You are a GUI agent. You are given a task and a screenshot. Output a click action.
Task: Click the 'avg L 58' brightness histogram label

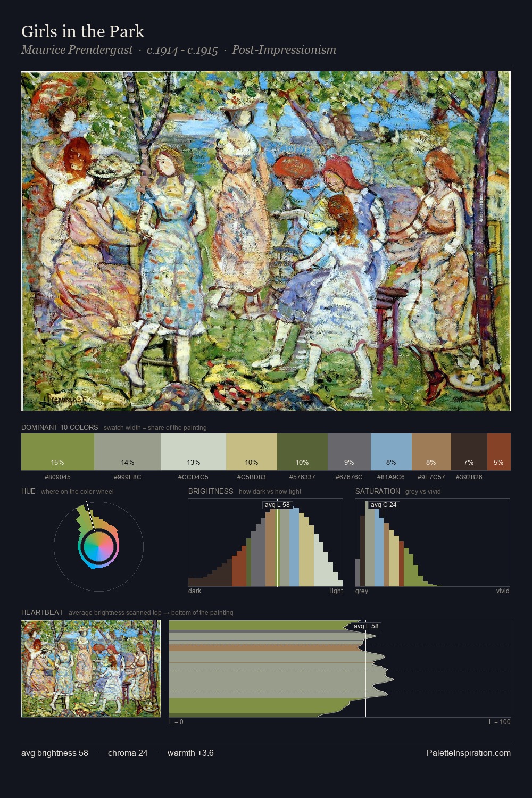(x=277, y=505)
